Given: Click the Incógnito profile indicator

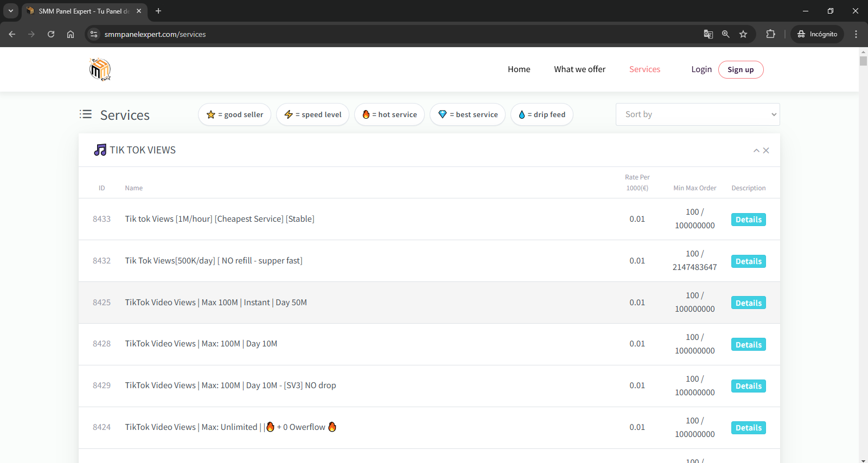Looking at the screenshot, I should pos(817,34).
